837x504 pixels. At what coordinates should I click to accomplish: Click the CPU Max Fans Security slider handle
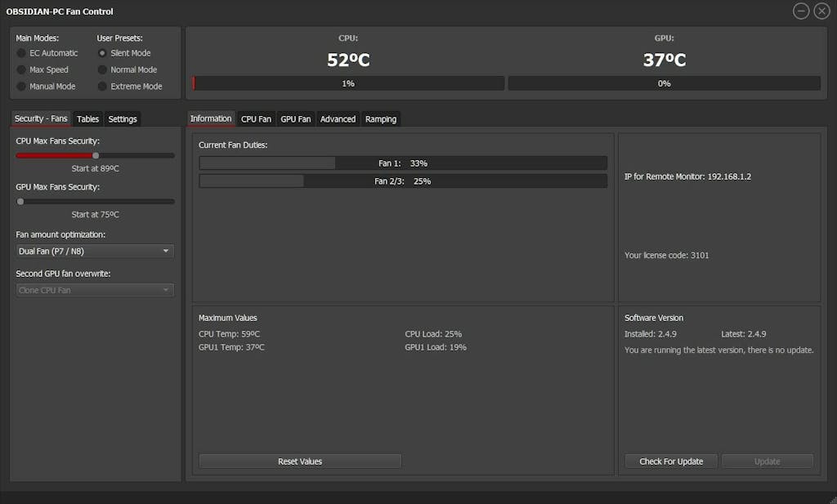pyautogui.click(x=96, y=155)
